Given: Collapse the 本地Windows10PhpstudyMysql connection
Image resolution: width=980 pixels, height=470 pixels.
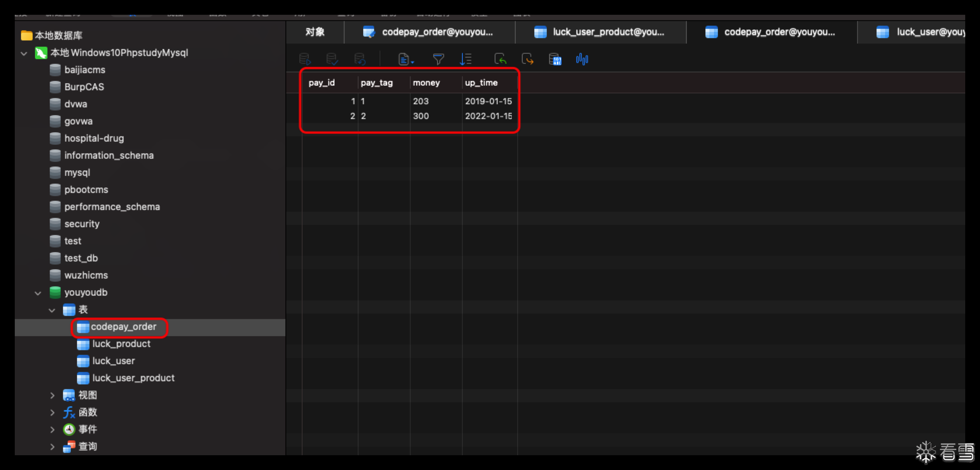Looking at the screenshot, I should point(24,53).
